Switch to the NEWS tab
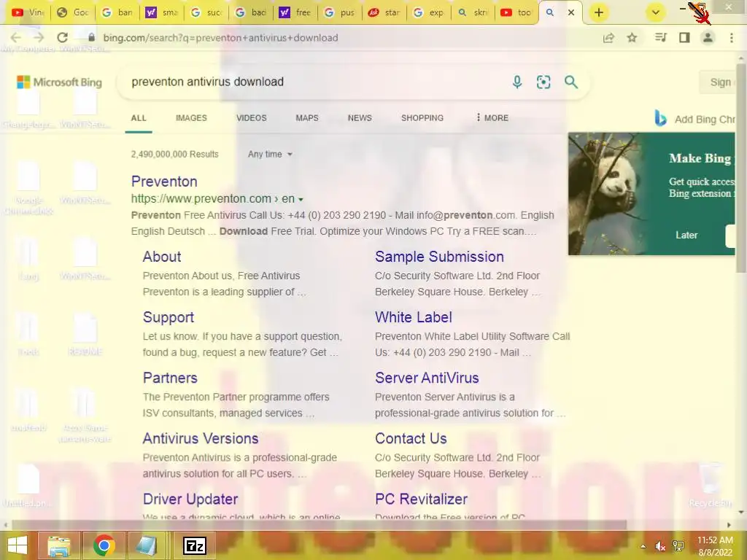Image resolution: width=747 pixels, height=560 pixels. pos(360,117)
